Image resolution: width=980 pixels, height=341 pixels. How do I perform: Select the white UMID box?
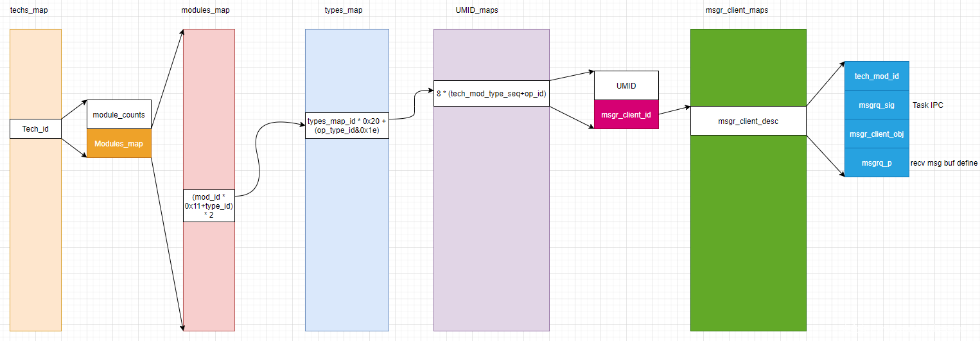click(626, 85)
